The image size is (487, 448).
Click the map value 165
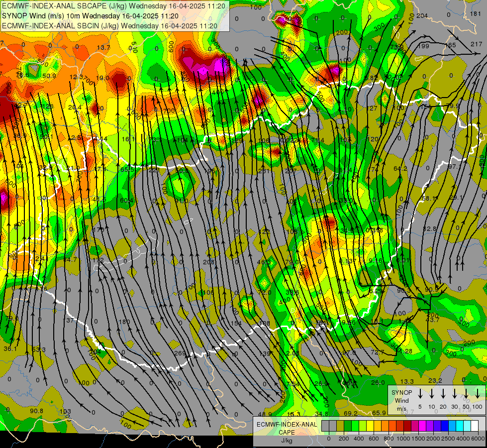pyautogui.click(x=450, y=45)
